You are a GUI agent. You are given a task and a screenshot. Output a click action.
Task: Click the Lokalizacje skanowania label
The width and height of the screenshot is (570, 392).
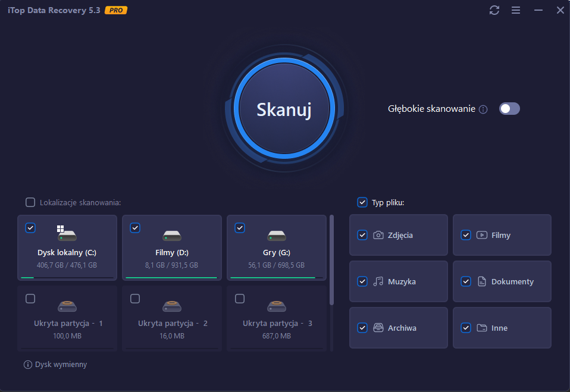click(x=80, y=203)
